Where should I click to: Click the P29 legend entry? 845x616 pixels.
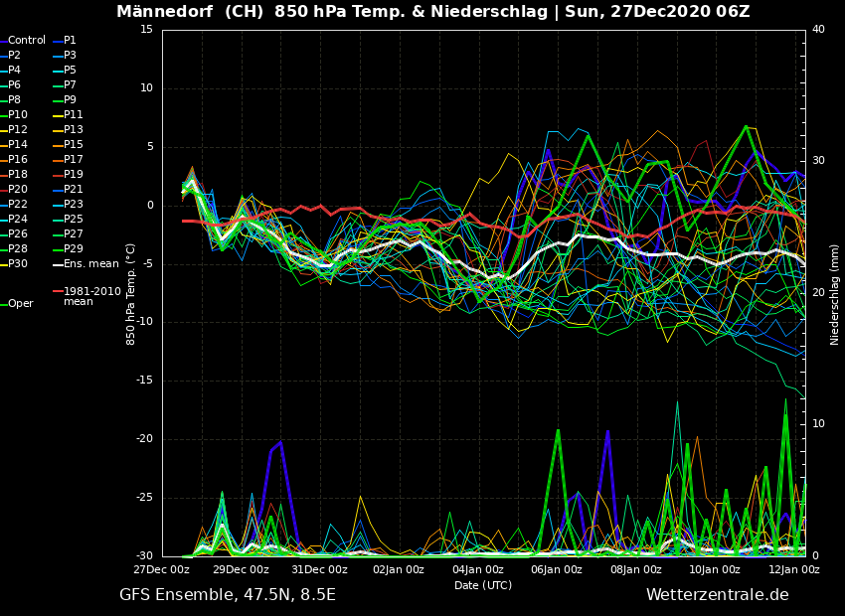74,249
